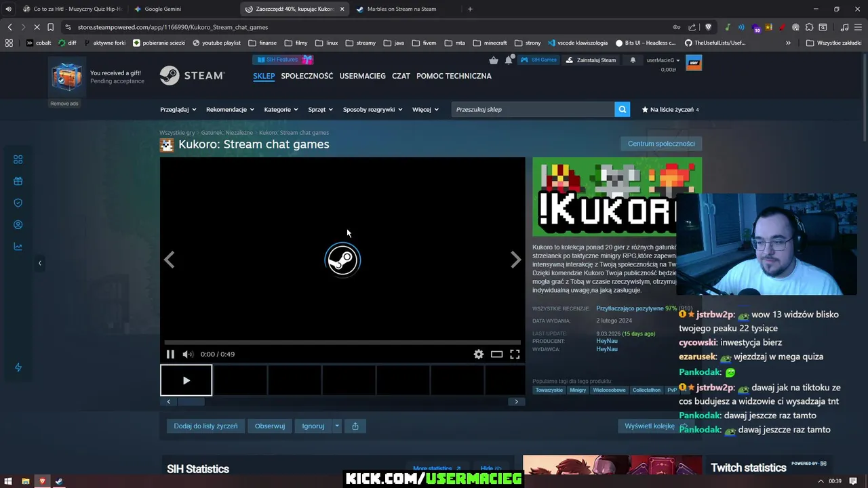
Task: Open the SIH Games button
Action: (539, 60)
